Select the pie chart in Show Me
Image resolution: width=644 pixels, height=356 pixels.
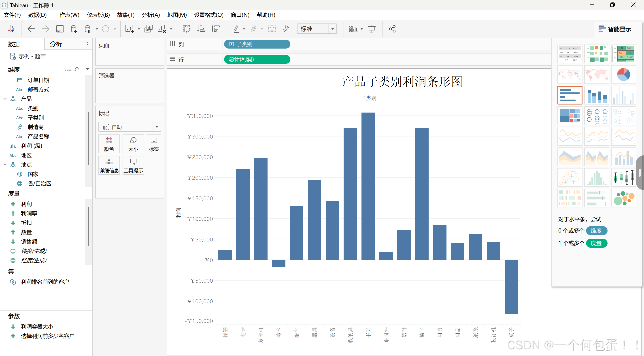[623, 75]
